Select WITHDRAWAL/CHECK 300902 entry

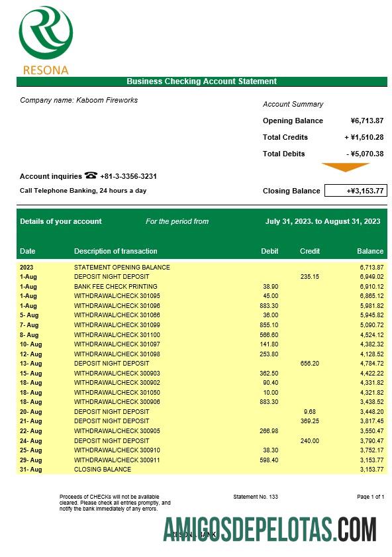117,383
